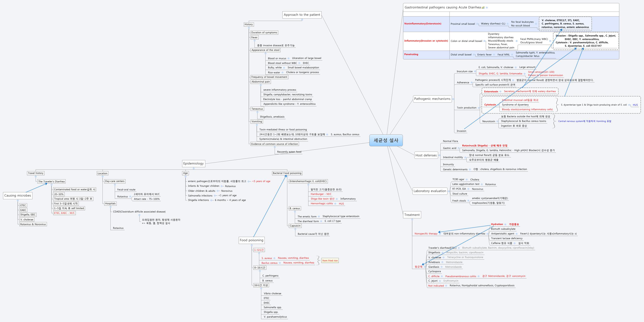Click the minus icon next to 'Latex agglutination test'
The width and height of the screenshot is (644, 322).
(x=482, y=185)
